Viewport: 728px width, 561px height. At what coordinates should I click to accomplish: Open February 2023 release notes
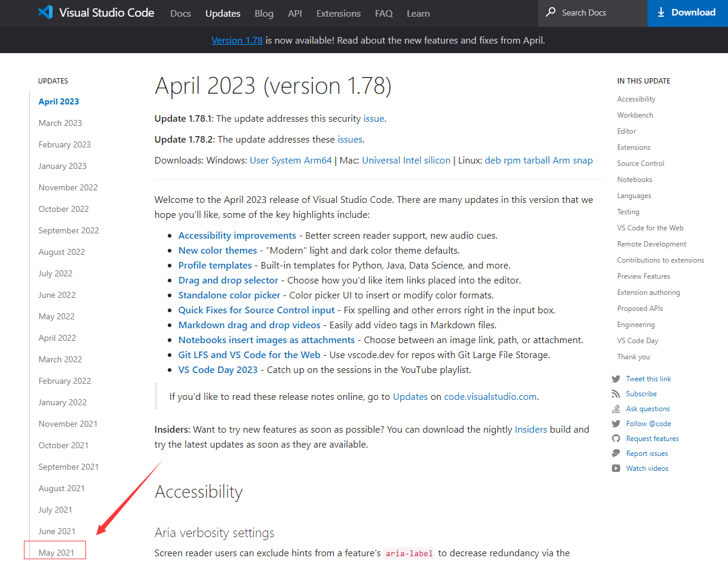pyautogui.click(x=64, y=144)
